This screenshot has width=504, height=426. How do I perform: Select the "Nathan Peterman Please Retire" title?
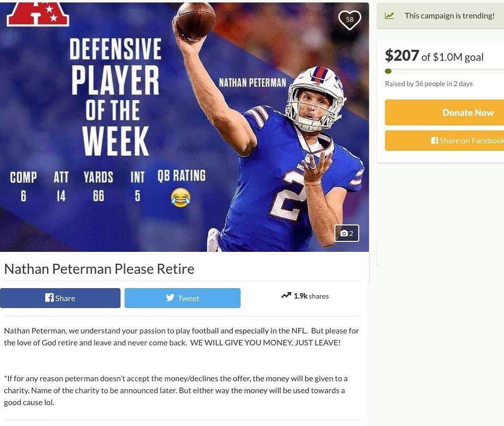pyautogui.click(x=99, y=269)
